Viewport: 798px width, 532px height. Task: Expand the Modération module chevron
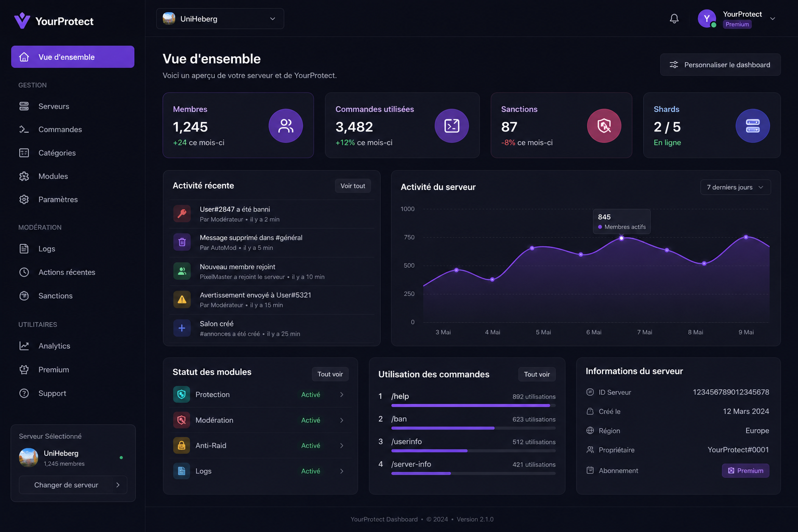342,420
